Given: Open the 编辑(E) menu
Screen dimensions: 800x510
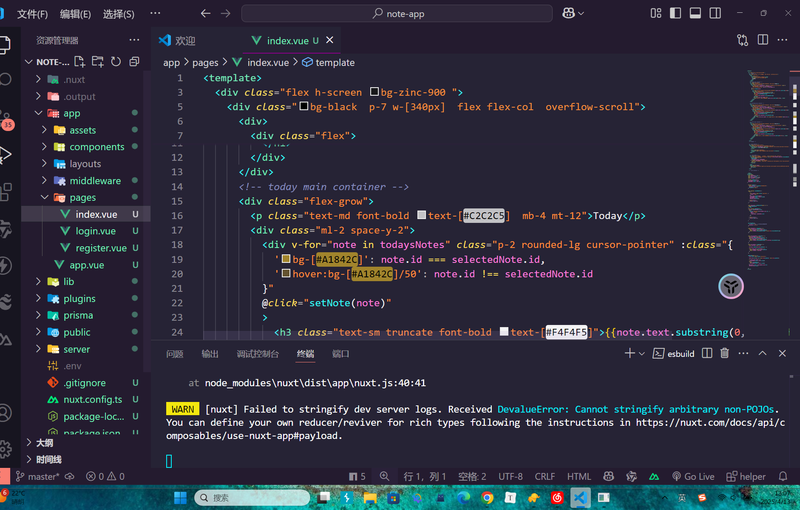Looking at the screenshot, I should point(75,14).
